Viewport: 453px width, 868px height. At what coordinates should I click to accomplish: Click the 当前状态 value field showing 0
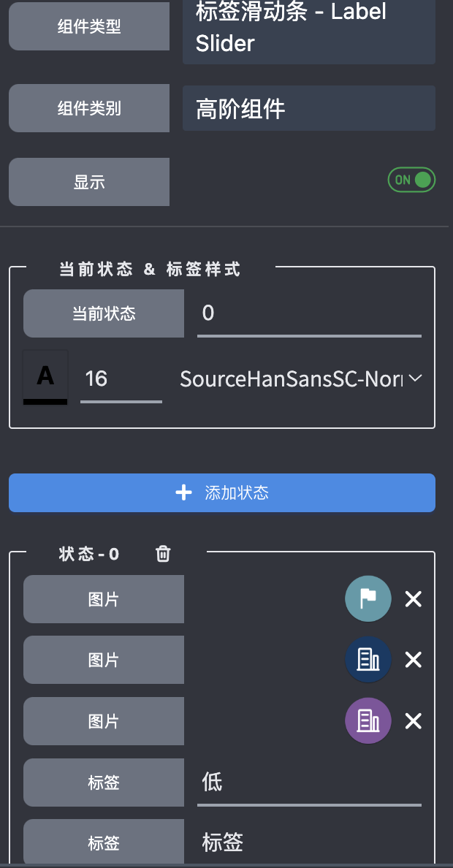pyautogui.click(x=309, y=313)
